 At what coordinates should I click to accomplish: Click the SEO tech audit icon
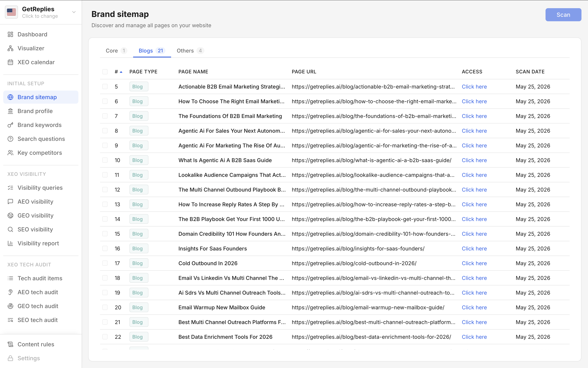point(10,320)
